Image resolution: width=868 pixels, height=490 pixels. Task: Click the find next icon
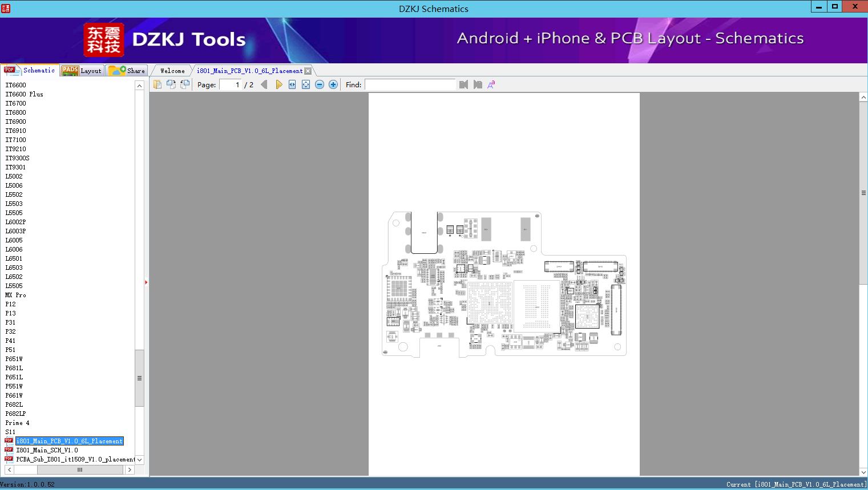point(478,84)
